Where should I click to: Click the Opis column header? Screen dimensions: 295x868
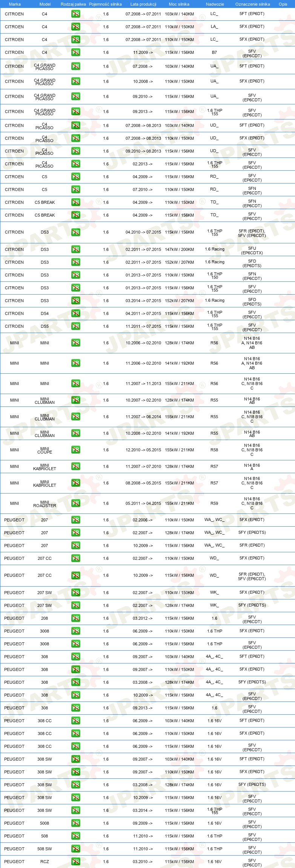point(283,4)
